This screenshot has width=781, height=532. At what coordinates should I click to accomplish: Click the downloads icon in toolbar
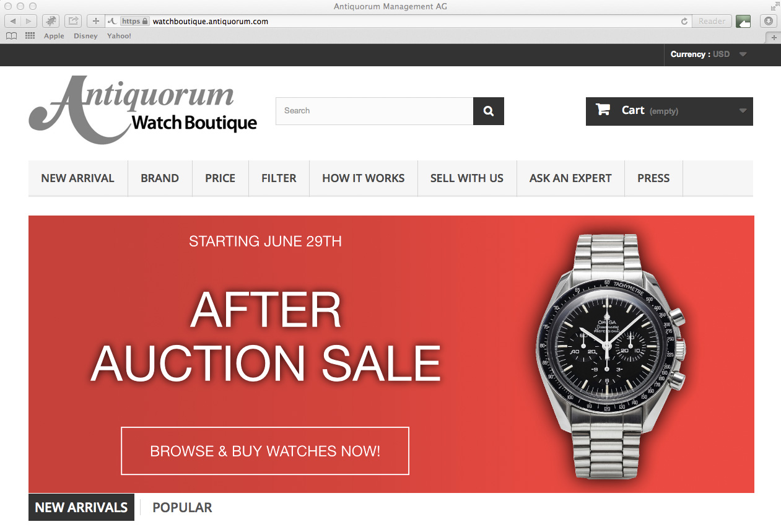pyautogui.click(x=769, y=21)
